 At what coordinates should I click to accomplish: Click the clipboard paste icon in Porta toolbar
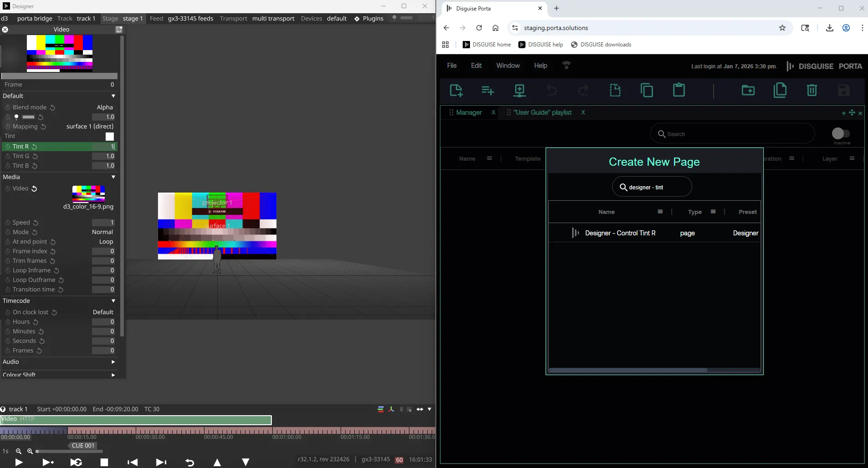[x=679, y=90]
